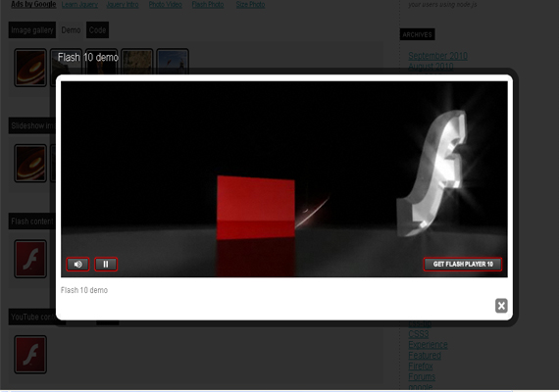559x392 pixels.
Task: Open the Experience category link
Action: [x=428, y=345]
